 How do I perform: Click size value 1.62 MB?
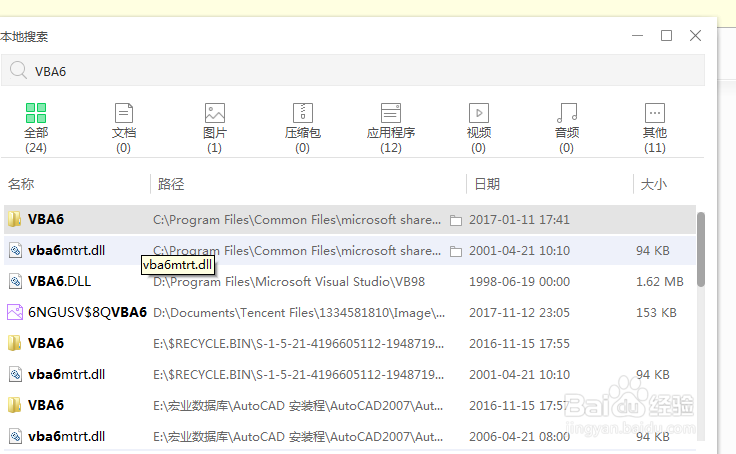(659, 282)
